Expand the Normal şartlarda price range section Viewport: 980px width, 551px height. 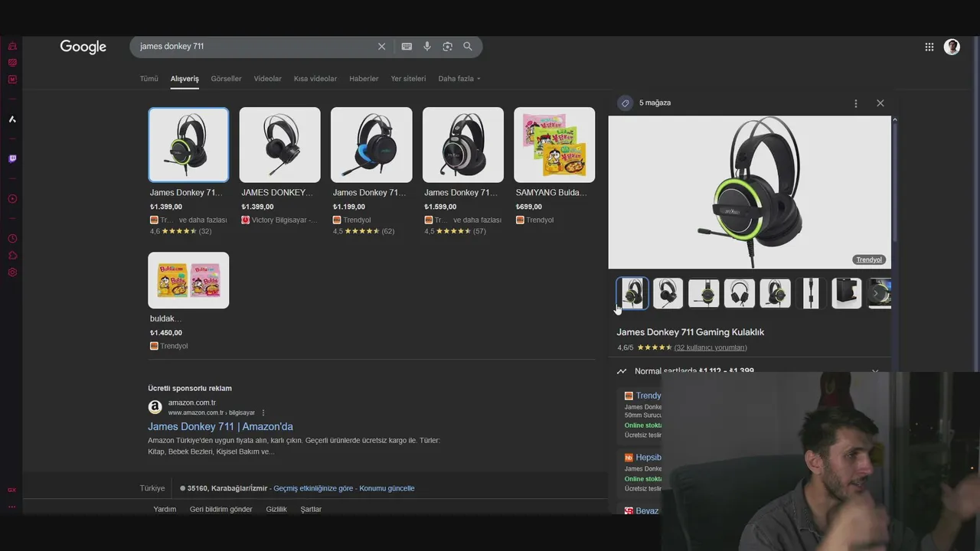pos(875,371)
